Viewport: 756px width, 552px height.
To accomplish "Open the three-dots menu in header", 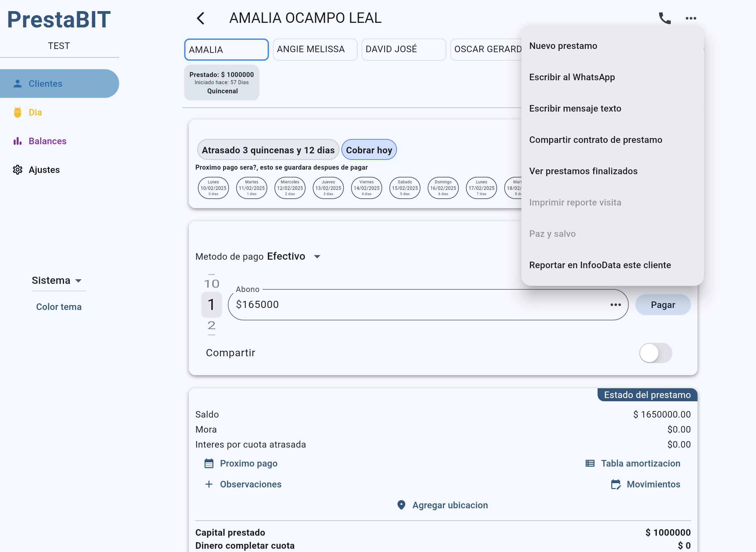I will [x=690, y=18].
